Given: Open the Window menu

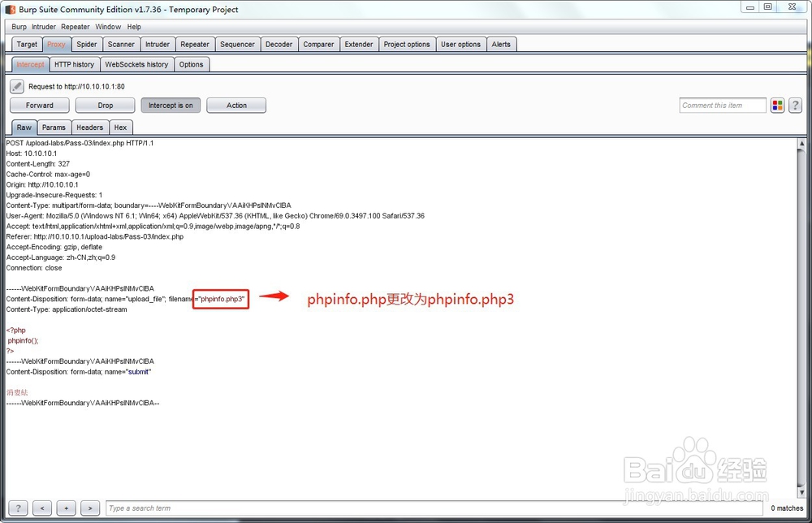Looking at the screenshot, I should pos(108,27).
